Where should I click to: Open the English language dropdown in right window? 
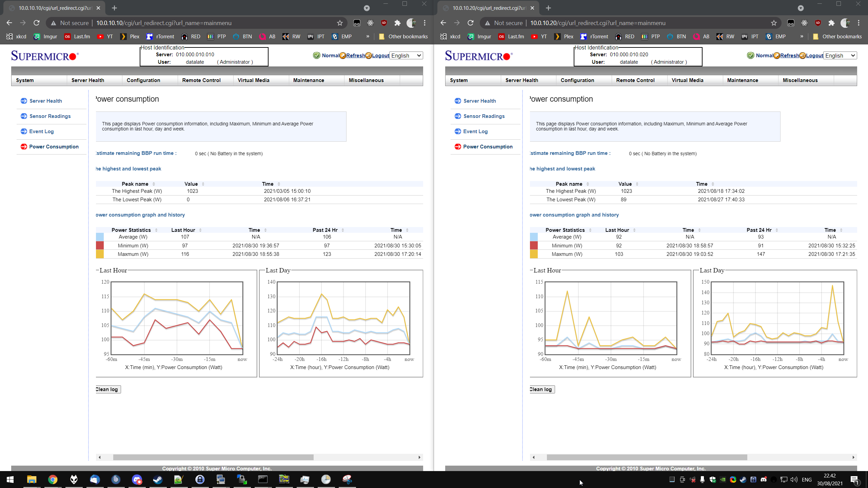pos(840,56)
